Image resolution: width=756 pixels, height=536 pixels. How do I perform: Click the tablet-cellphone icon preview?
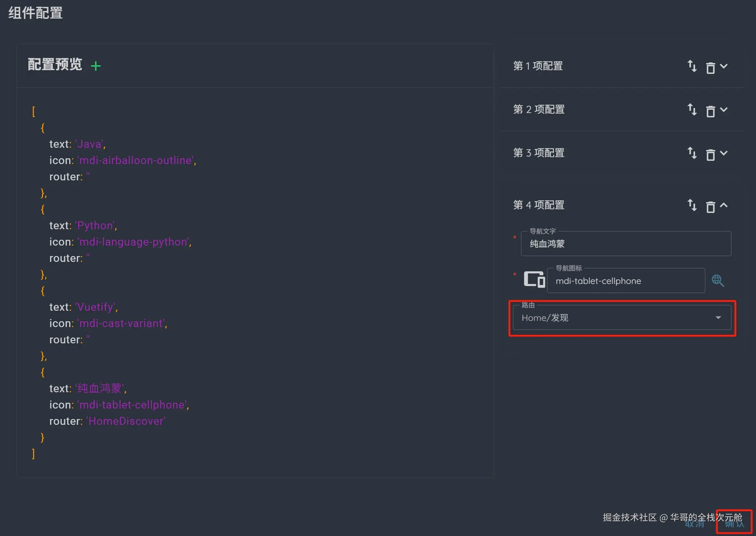click(534, 280)
